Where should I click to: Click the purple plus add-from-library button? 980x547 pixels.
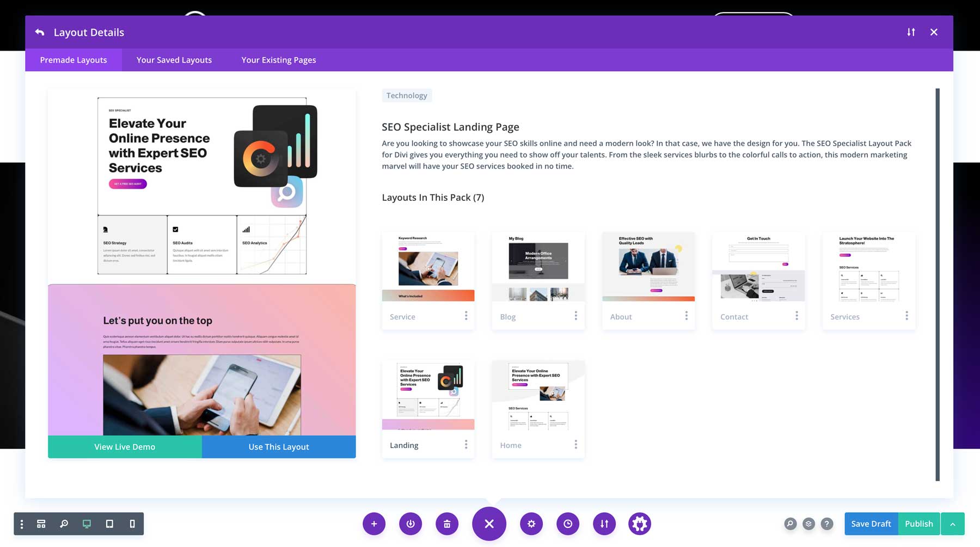pyautogui.click(x=374, y=524)
